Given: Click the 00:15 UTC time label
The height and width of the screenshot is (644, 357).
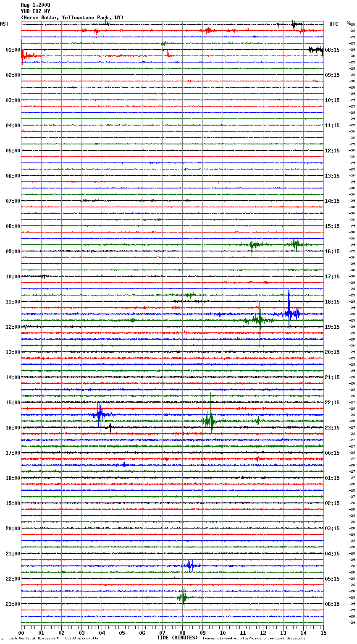Looking at the screenshot, I should (332, 453).
